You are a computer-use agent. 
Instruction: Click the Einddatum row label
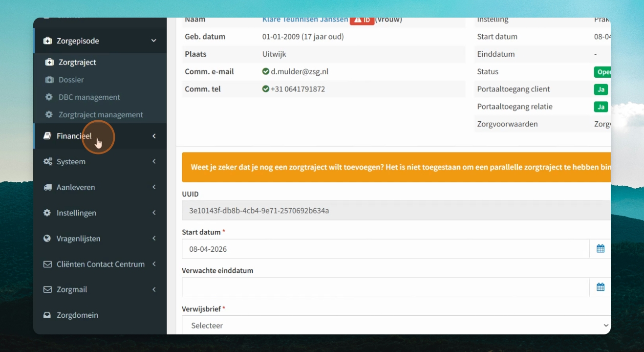pos(495,54)
